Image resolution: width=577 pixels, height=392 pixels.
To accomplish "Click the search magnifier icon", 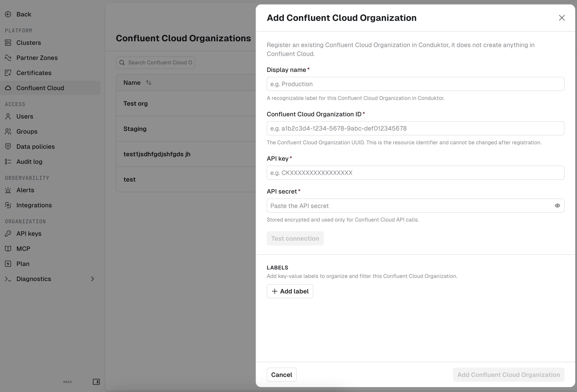I will pos(122,63).
